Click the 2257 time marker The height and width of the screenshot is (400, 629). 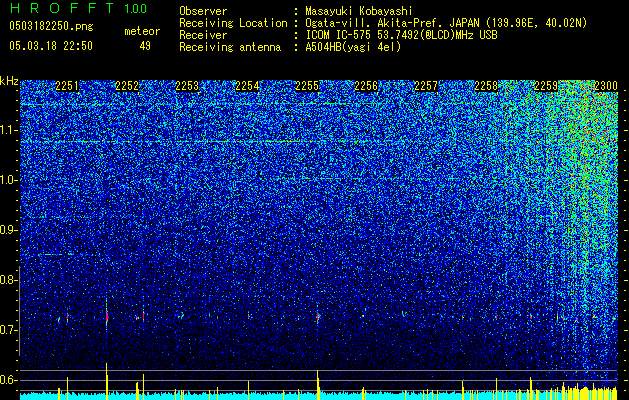click(x=426, y=86)
